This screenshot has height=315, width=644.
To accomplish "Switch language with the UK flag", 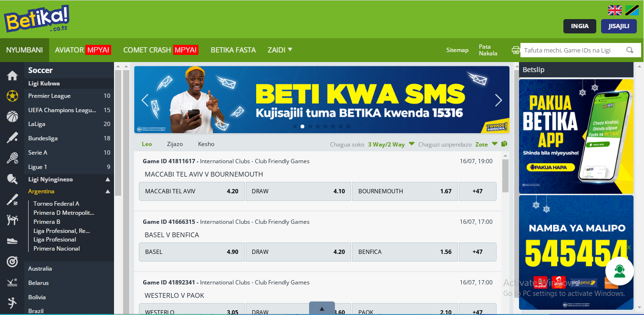I will pyautogui.click(x=615, y=10).
